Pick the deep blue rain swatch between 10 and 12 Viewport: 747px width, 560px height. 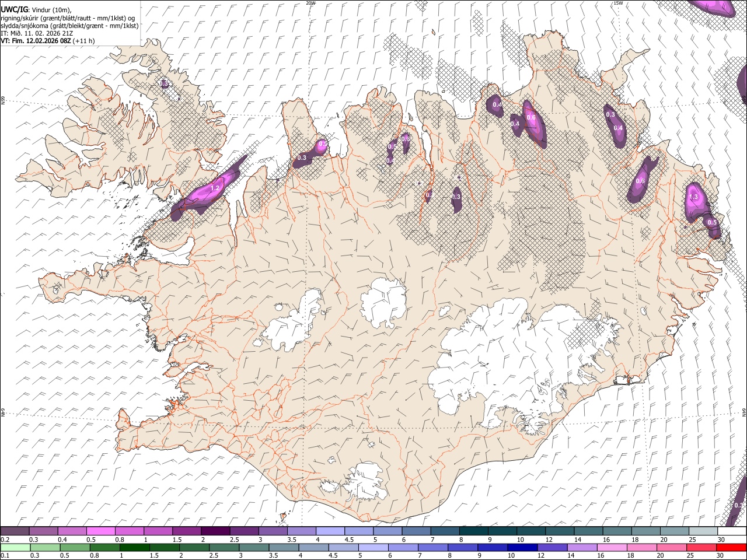522,548
